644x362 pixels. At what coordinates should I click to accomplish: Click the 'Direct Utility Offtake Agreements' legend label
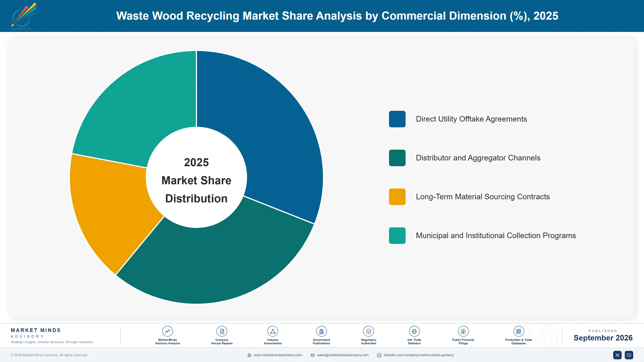point(471,119)
